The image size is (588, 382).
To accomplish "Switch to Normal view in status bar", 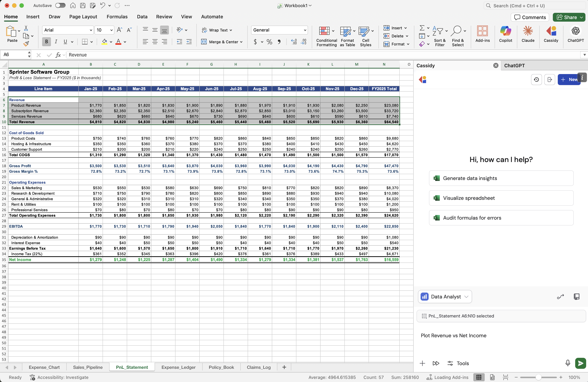I will 479,377.
